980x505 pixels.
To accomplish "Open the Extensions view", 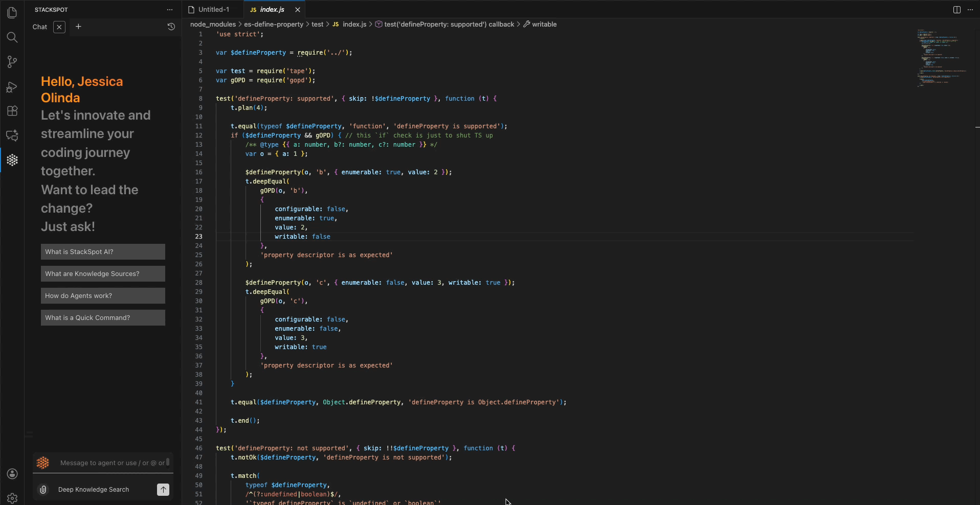I will (x=12, y=111).
